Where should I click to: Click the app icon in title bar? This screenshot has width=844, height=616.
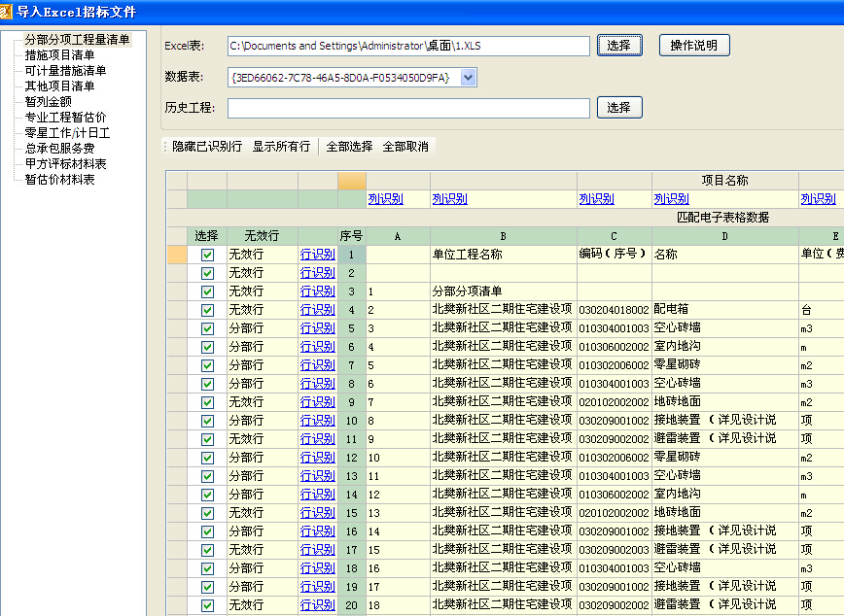tap(6, 12)
